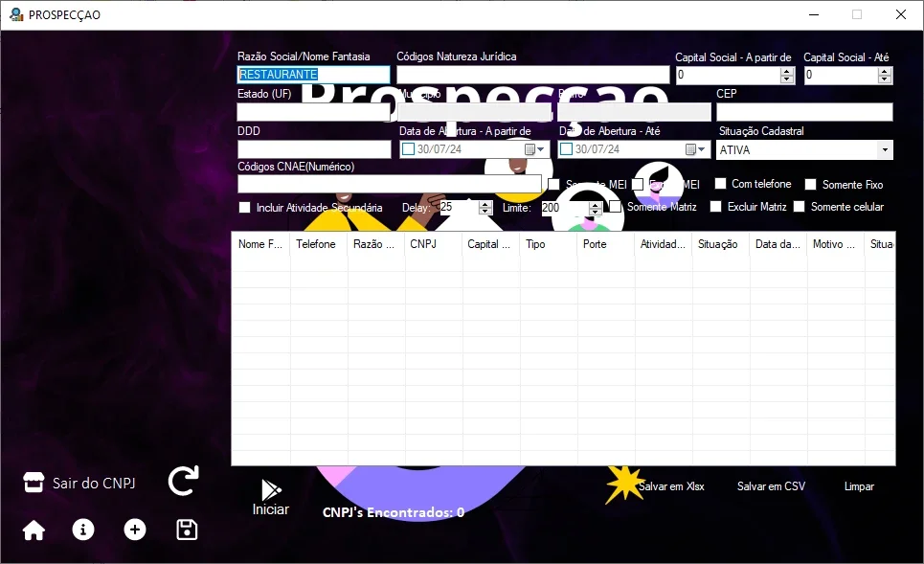This screenshot has height=564, width=924.
Task: Click the Nome F... column header
Action: pyautogui.click(x=260, y=244)
